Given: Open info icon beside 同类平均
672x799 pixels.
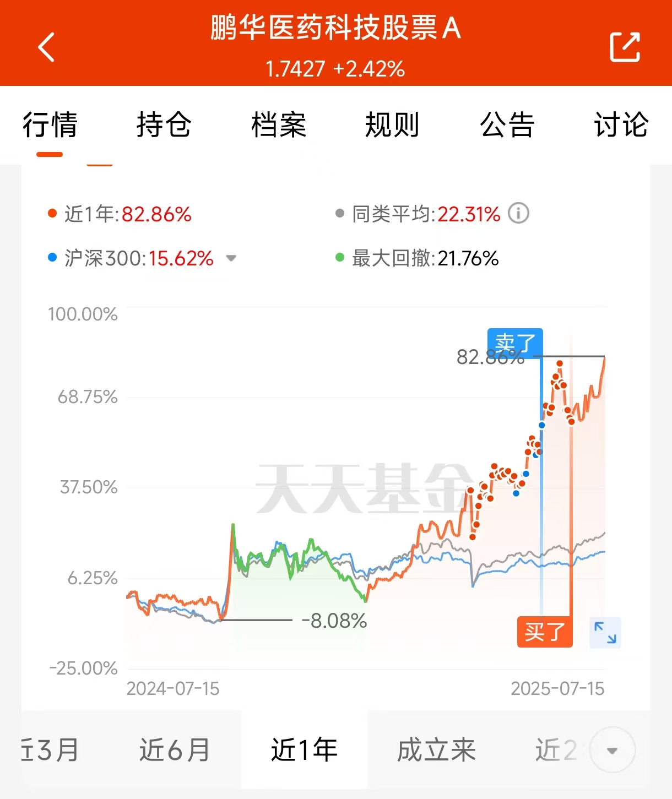Looking at the screenshot, I should [518, 213].
